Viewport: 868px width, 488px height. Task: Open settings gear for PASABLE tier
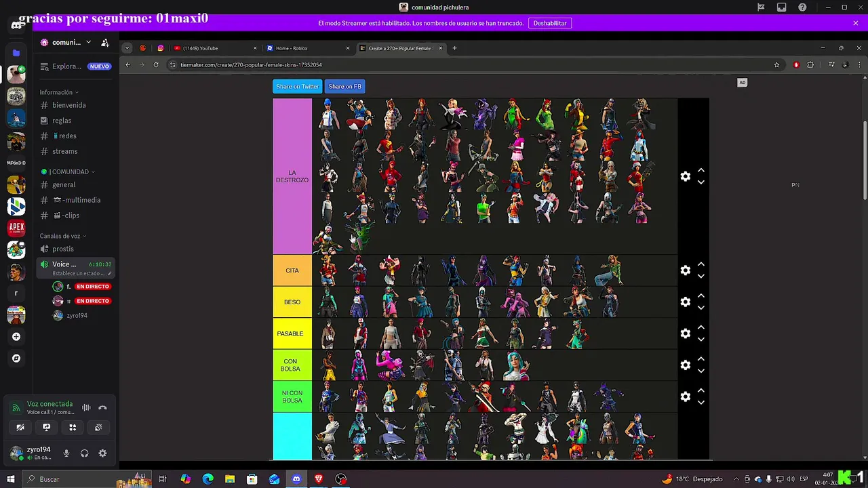point(686,333)
